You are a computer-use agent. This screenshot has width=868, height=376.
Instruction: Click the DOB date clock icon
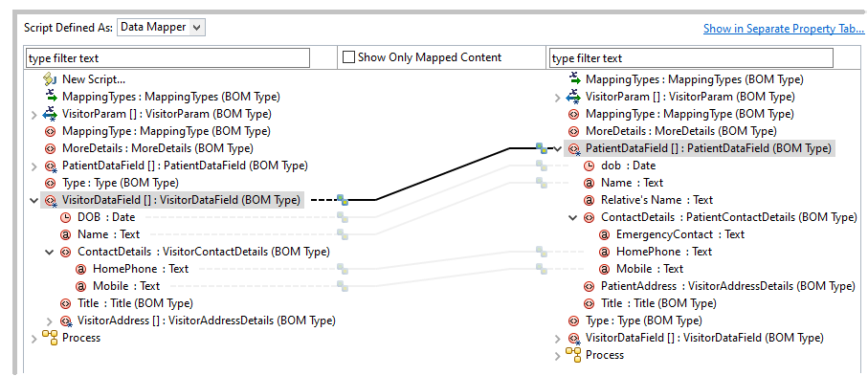(x=66, y=217)
